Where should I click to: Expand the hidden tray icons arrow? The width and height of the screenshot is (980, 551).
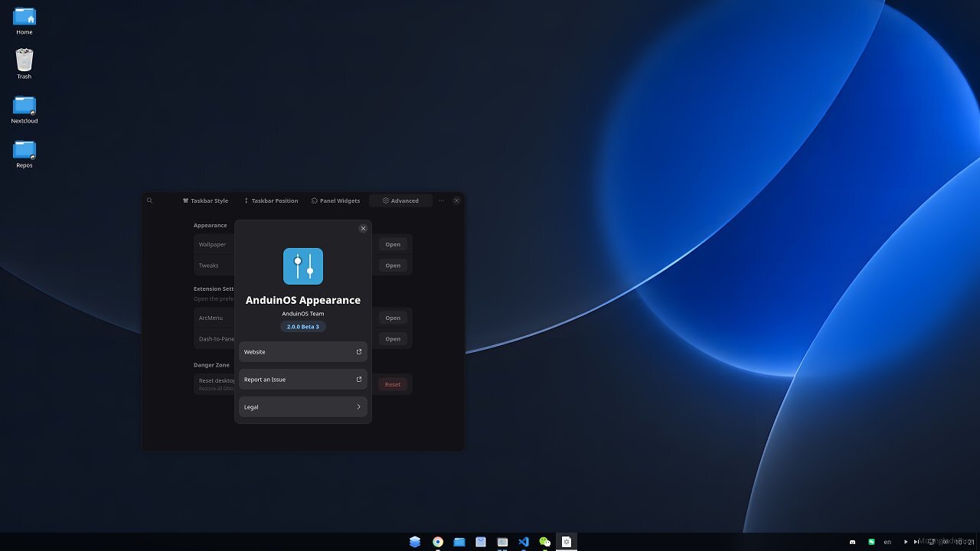(906, 542)
